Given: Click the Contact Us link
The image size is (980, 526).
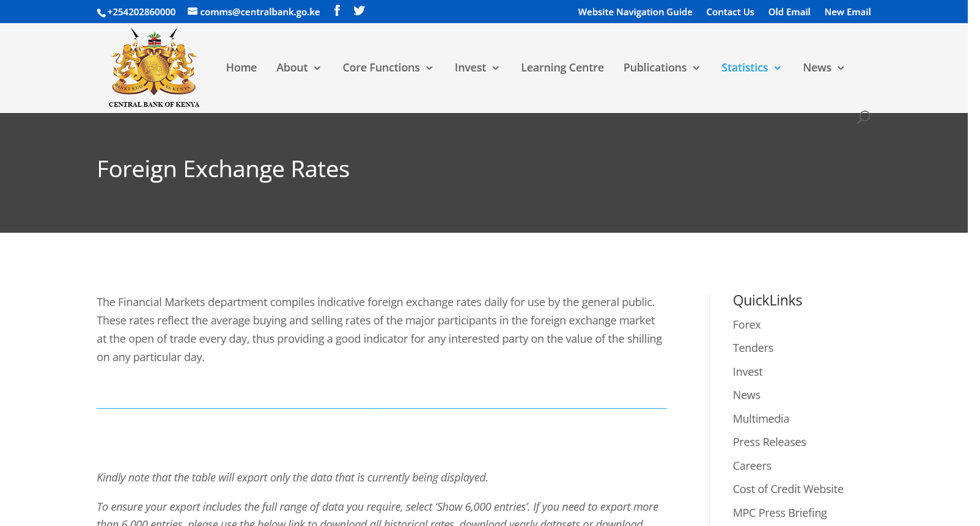Looking at the screenshot, I should pyautogui.click(x=730, y=12).
